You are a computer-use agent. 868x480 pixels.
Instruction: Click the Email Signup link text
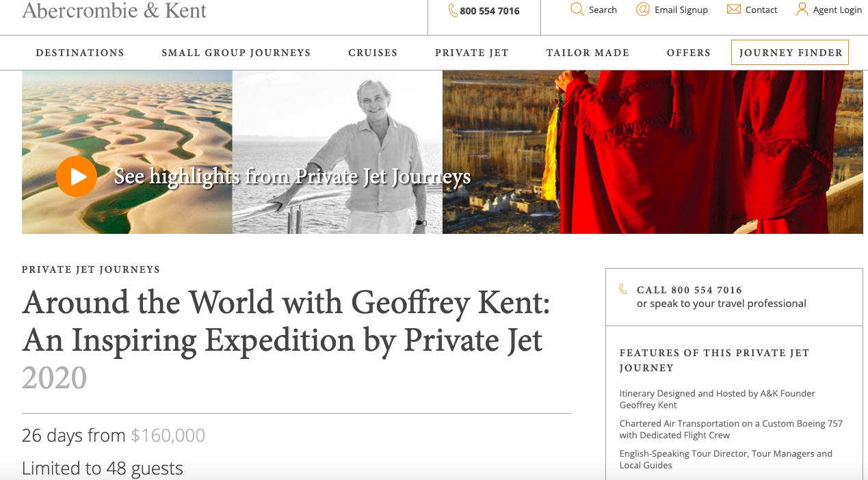(681, 10)
